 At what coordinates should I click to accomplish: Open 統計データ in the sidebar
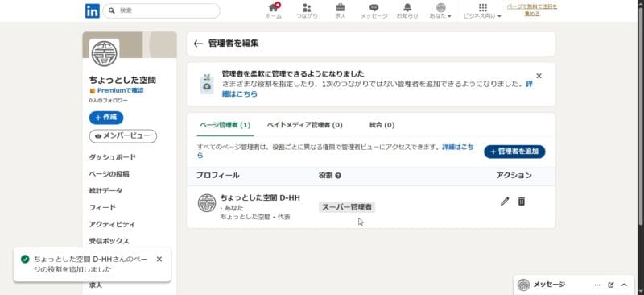point(105,191)
